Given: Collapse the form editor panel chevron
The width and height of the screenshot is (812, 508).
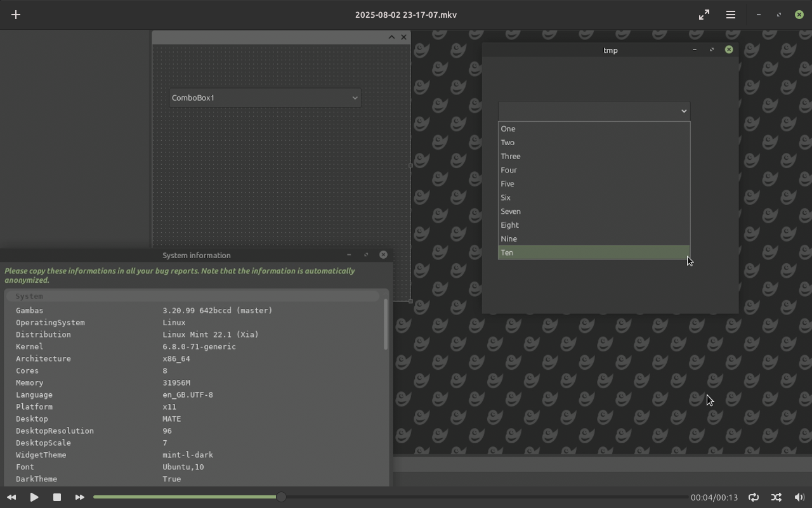Looking at the screenshot, I should pyautogui.click(x=391, y=37).
